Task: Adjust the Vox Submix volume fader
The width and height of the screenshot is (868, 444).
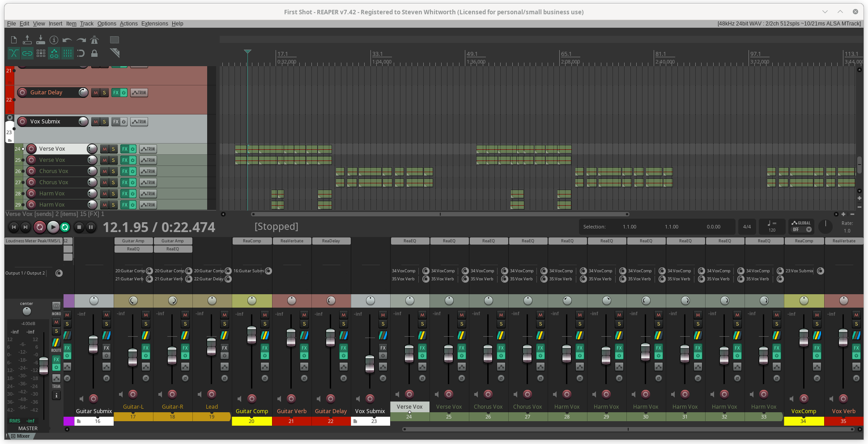Action: click(370, 364)
